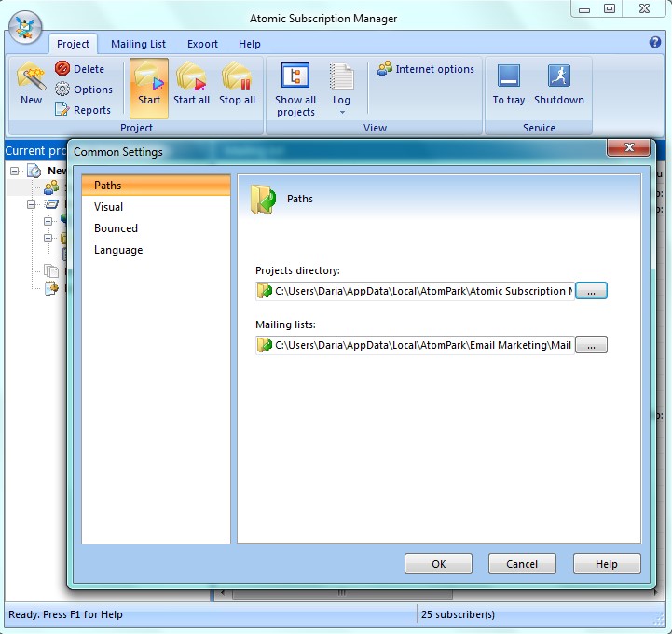Screen dimensions: 672x634
Task: Open project Options gear icon
Action: pyautogui.click(x=62, y=90)
